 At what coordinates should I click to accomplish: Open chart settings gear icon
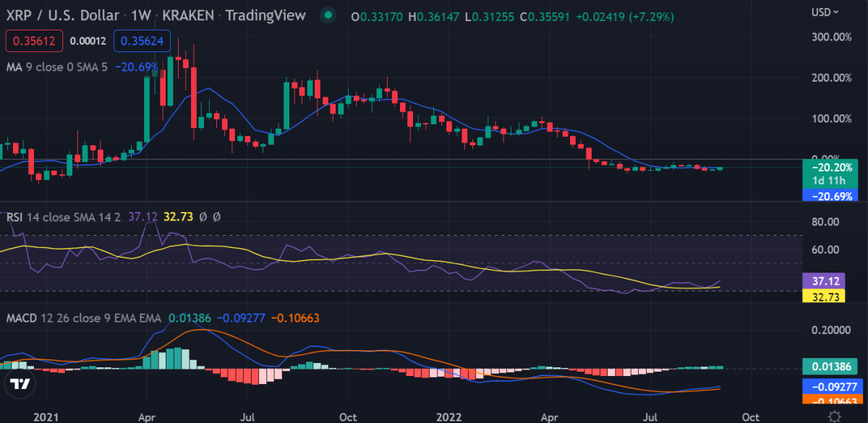coord(834,416)
